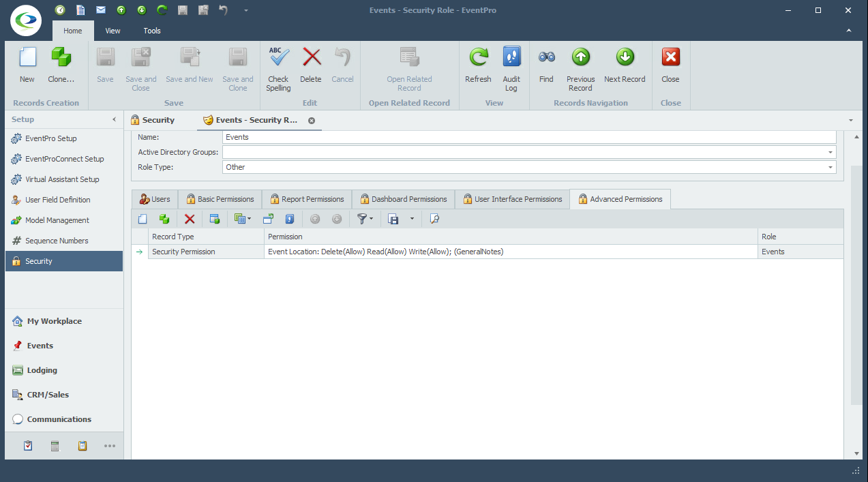Open the My Workplace navigation group
This screenshot has height=482, width=868.
coord(64,321)
